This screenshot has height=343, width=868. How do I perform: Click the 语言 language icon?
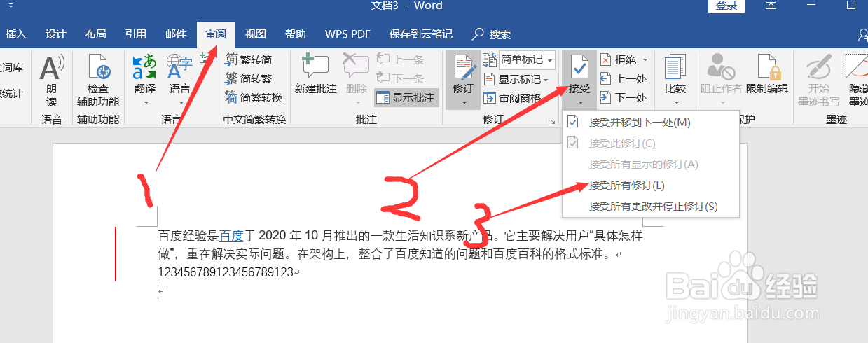[180, 68]
